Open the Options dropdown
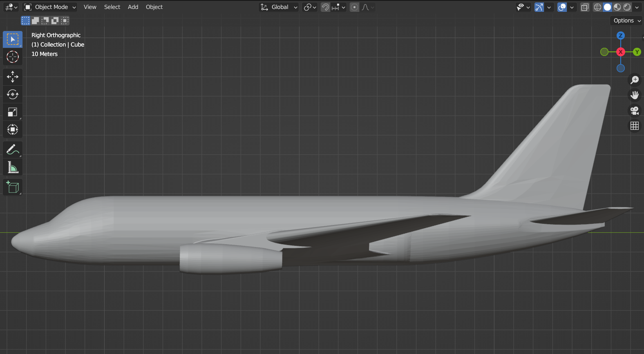Screen dimensions: 644x354 click(x=627, y=20)
